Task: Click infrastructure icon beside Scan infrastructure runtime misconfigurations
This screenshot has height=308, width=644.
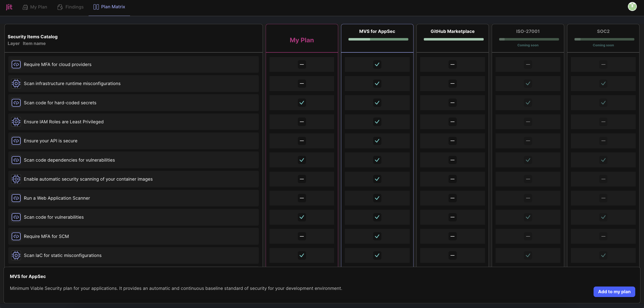Action: coord(16,84)
